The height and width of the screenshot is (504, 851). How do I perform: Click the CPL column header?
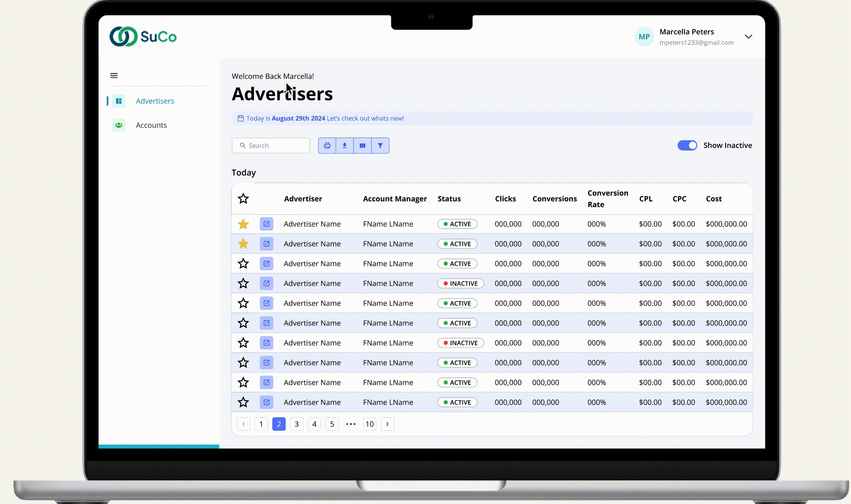click(646, 199)
